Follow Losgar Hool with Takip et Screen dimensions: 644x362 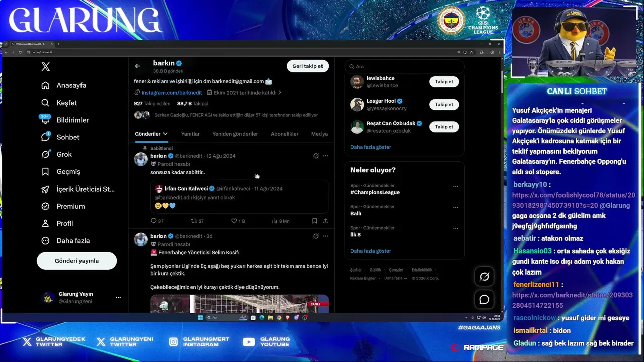(444, 104)
